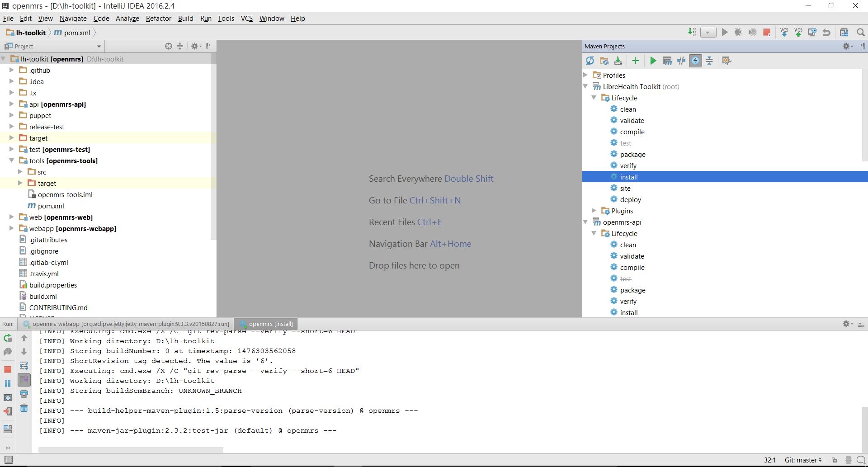Image resolution: width=868 pixels, height=467 pixels.
Task: Switch to the openmrs-webapp jetty run tab
Action: pyautogui.click(x=127, y=324)
